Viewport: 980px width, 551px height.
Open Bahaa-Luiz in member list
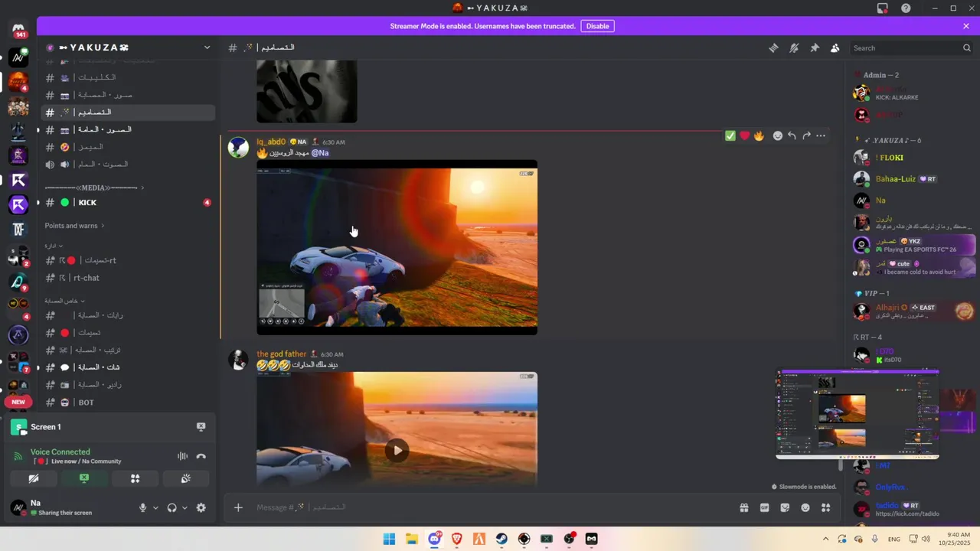[895, 179]
